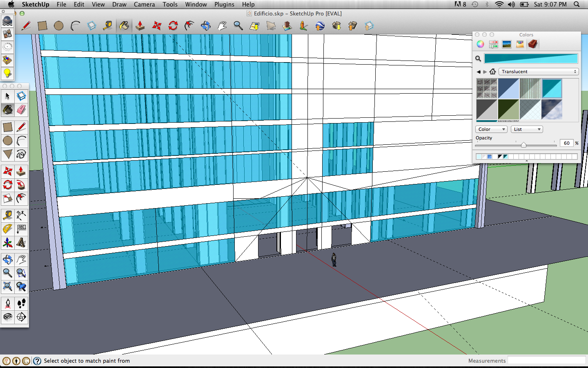Activate the Push/Pull tool

pyautogui.click(x=140, y=25)
